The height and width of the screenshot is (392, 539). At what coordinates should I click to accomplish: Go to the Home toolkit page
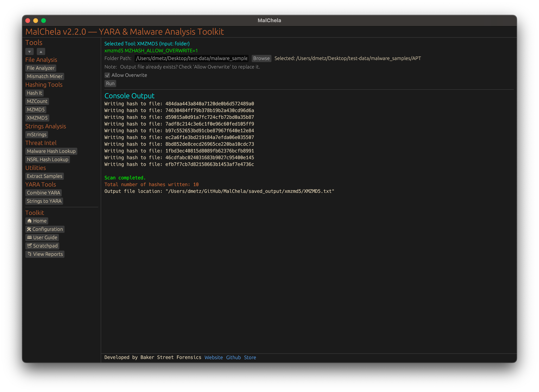pyautogui.click(x=37, y=221)
